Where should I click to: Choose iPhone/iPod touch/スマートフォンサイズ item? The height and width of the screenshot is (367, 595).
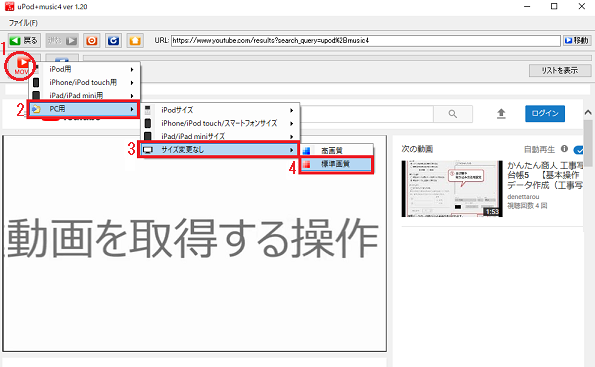(x=220, y=123)
